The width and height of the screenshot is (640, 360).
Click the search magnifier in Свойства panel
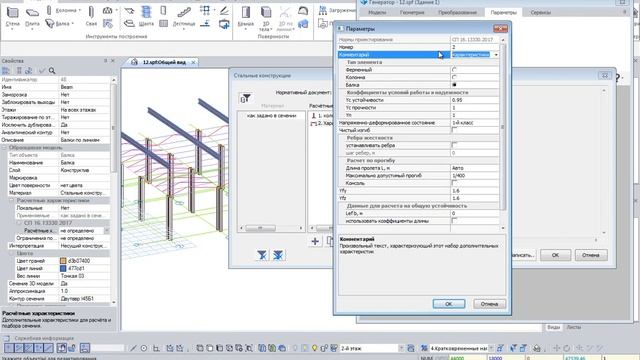tap(52, 71)
